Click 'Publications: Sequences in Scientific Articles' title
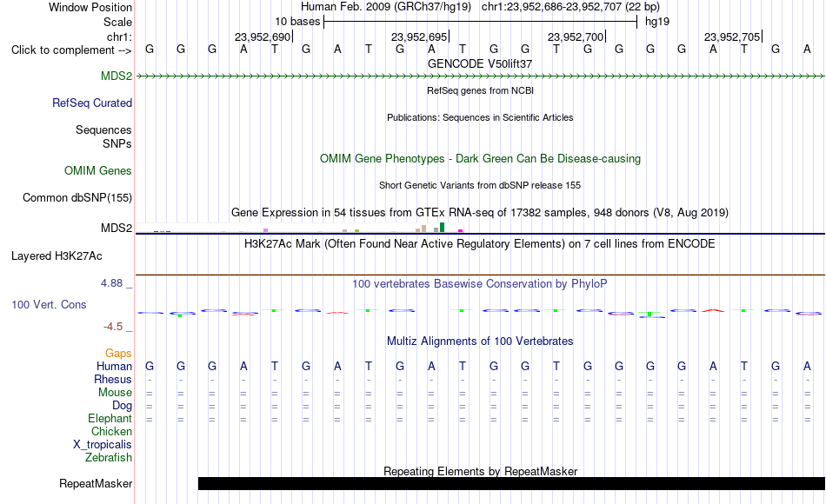This screenshot has width=826, height=504. coord(480,117)
